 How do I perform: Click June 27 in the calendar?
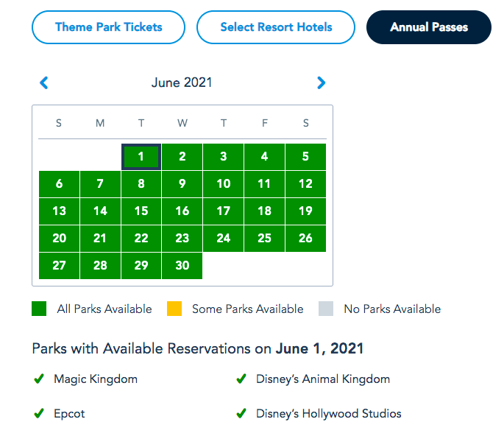59,266
